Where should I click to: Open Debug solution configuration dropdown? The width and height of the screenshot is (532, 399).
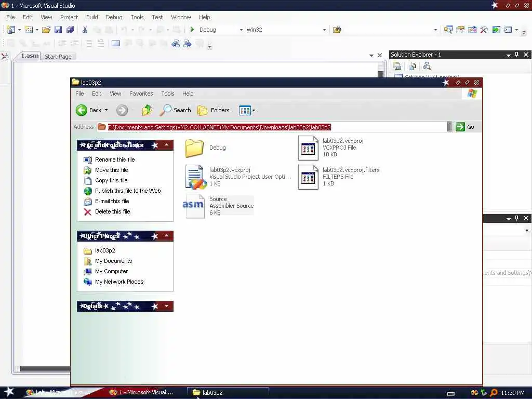click(x=241, y=30)
